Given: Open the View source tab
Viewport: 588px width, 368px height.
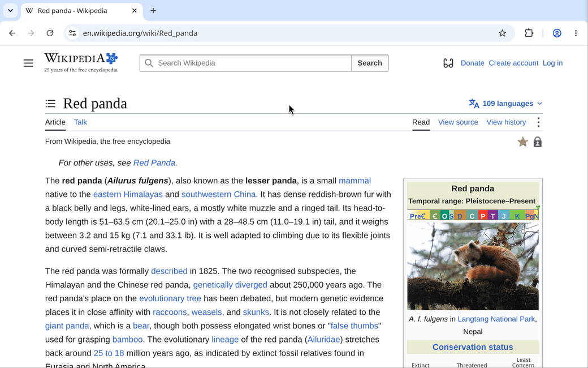Looking at the screenshot, I should (458, 122).
